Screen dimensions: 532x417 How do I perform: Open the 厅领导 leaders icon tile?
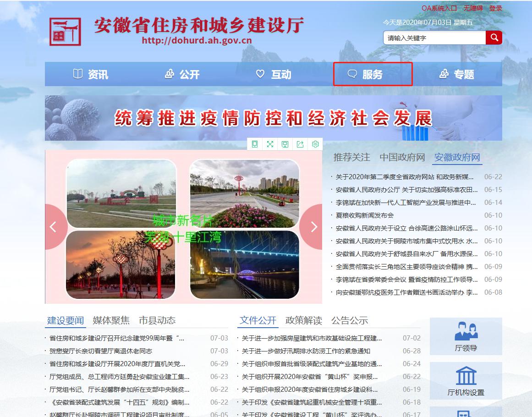[x=466, y=336]
